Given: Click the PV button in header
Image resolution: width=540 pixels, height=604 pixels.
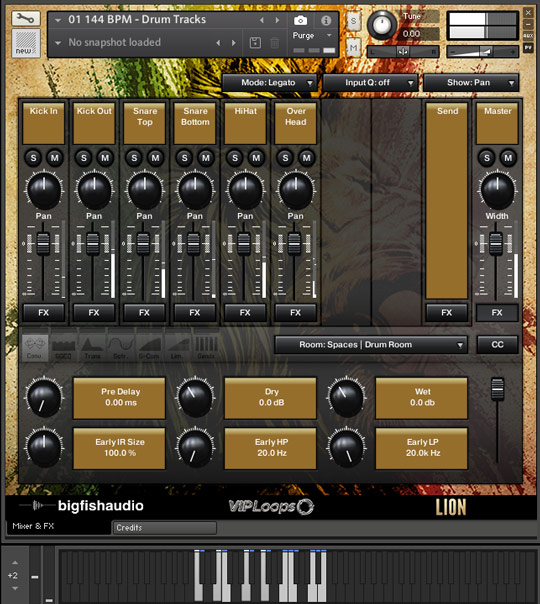Looking at the screenshot, I should (528, 48).
